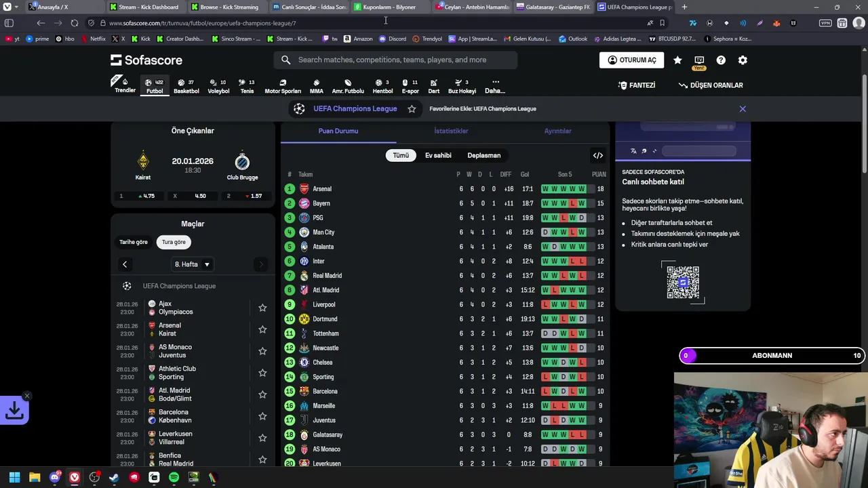
Task: Open the 8. Hafta round dropdown
Action: coord(193,264)
